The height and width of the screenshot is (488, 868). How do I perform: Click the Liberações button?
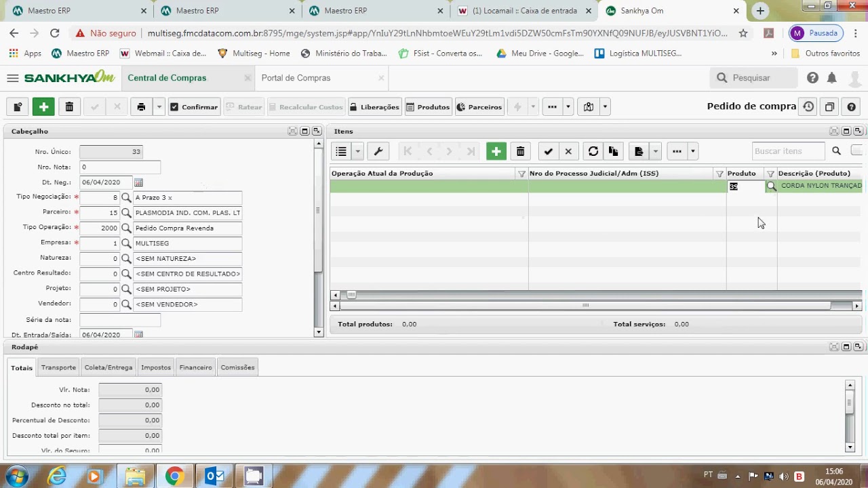coord(374,106)
